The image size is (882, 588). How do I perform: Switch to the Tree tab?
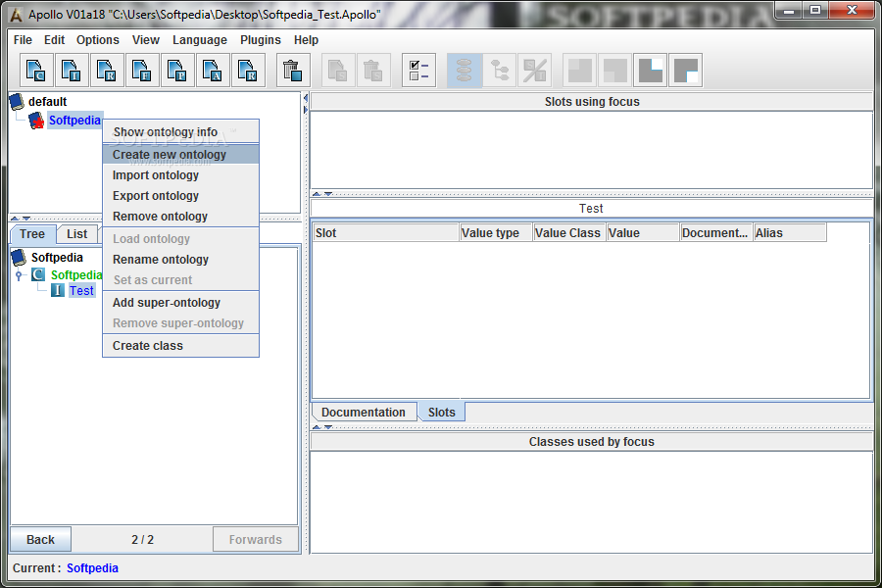point(32,234)
